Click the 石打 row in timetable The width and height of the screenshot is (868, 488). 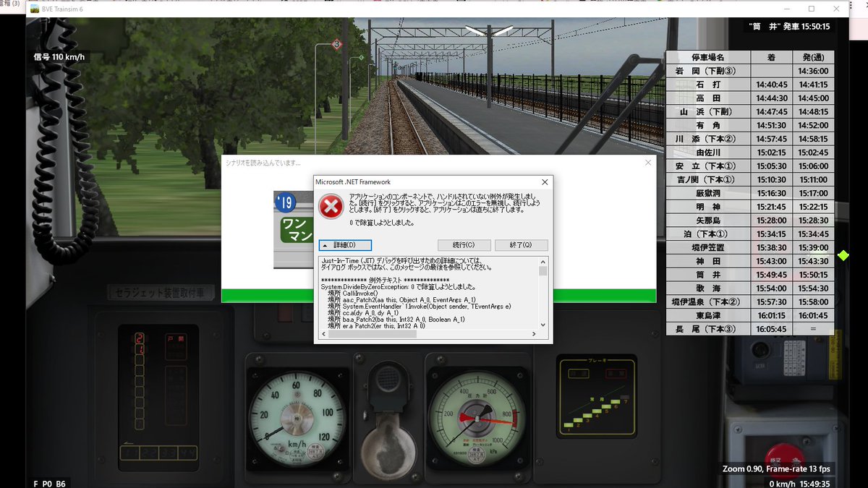click(x=750, y=85)
